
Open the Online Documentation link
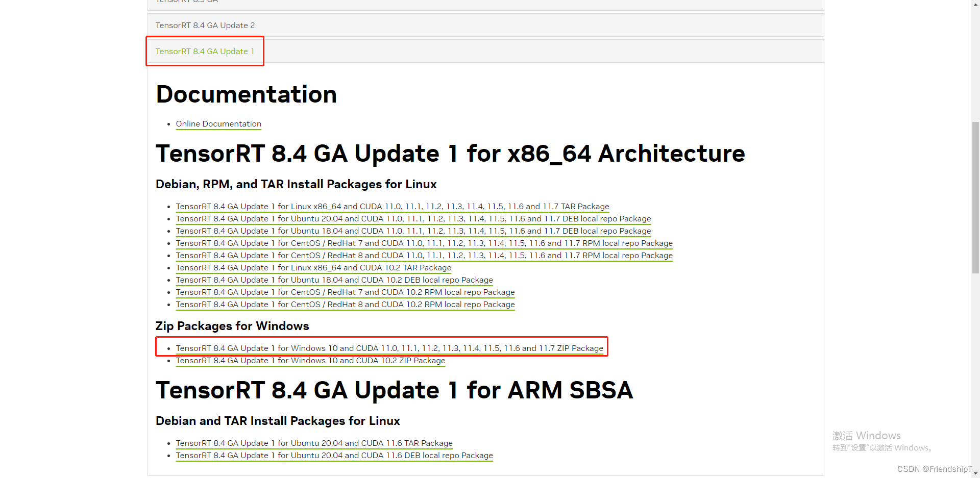(218, 124)
